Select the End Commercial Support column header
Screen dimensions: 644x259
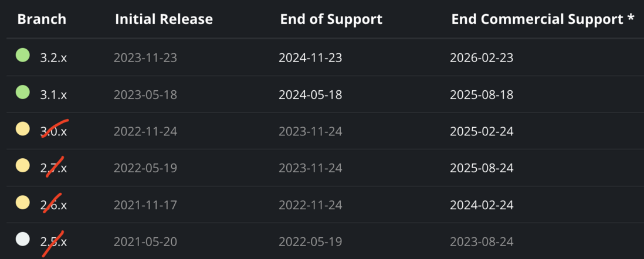click(x=543, y=19)
